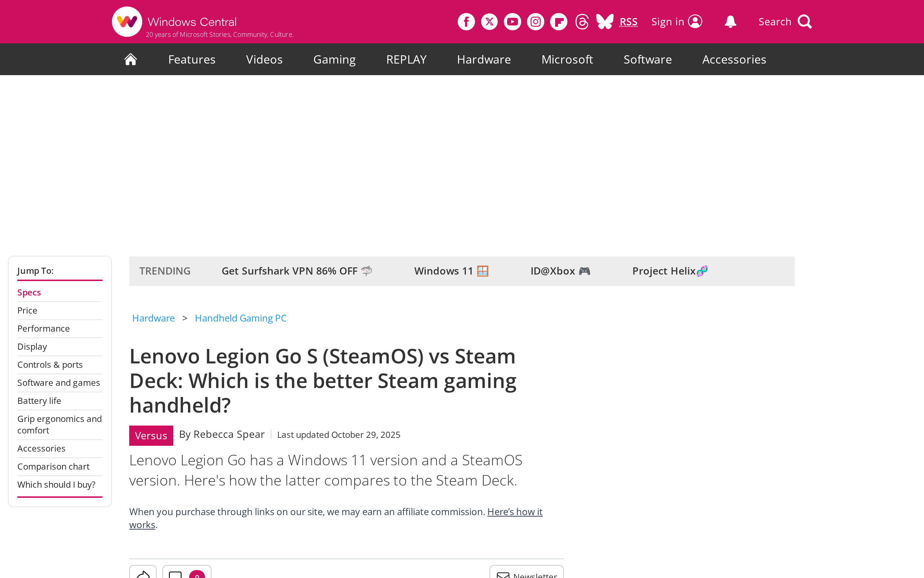Click the Versus category tag
The width and height of the screenshot is (924, 578).
(x=151, y=435)
